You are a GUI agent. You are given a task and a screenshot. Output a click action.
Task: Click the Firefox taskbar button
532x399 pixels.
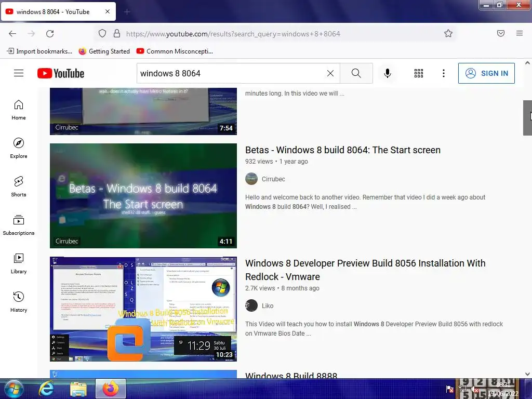(111, 389)
